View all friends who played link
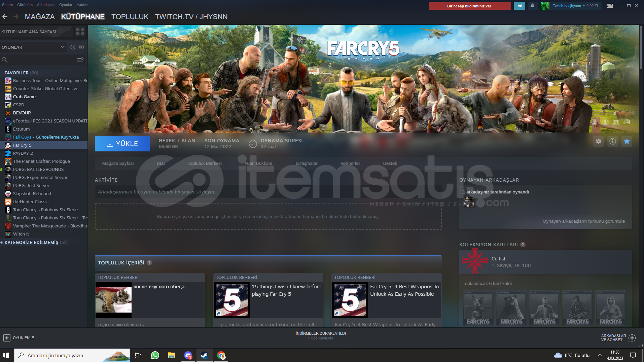644x362 pixels. tap(584, 221)
